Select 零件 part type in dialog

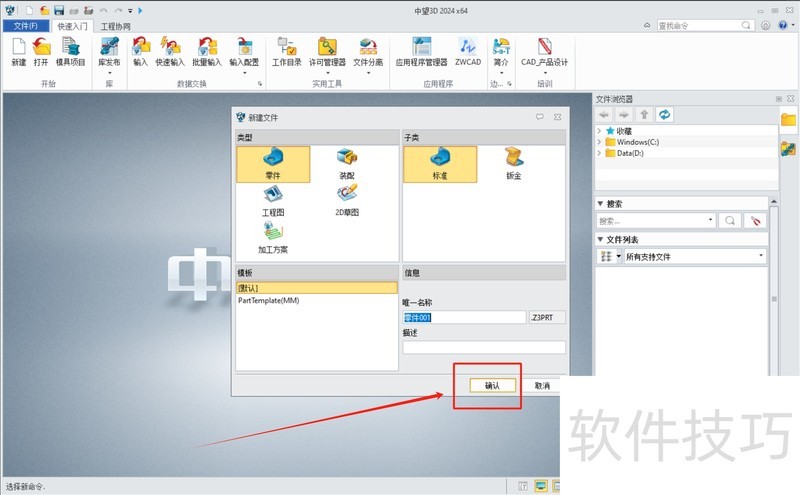point(273,164)
